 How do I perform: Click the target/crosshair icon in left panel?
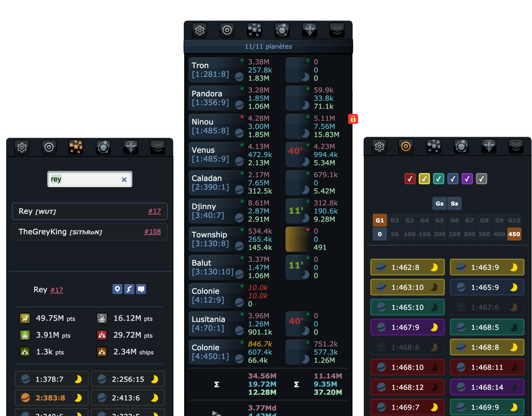pyautogui.click(x=48, y=147)
